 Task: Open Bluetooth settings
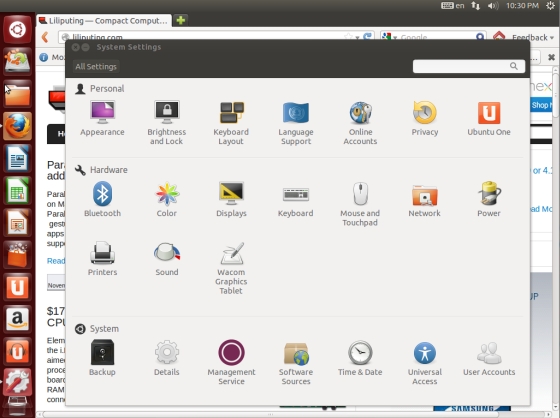click(102, 199)
